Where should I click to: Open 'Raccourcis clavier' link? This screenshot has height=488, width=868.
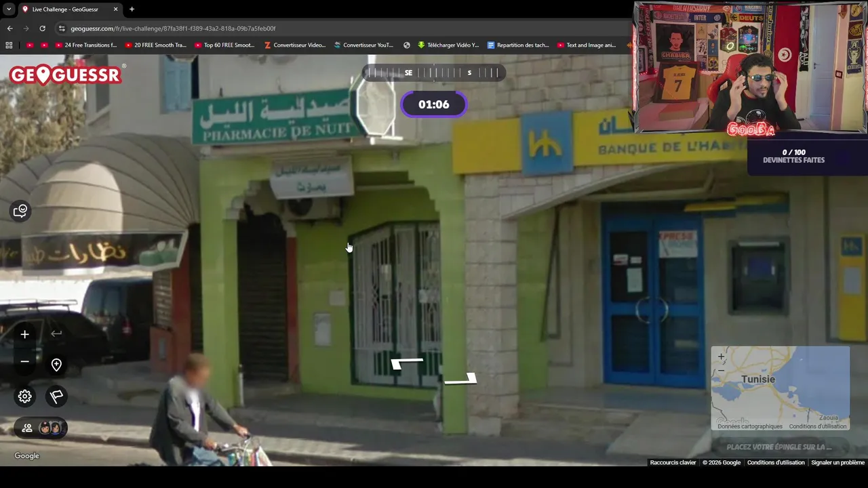point(673,462)
